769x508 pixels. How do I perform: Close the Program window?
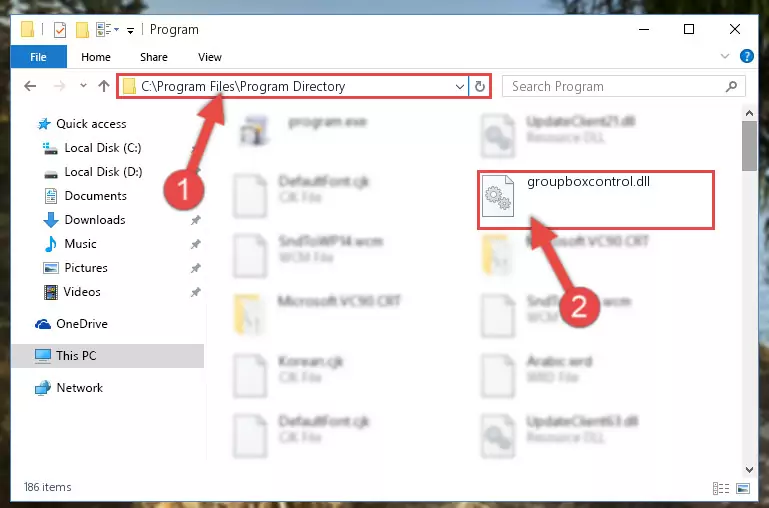pos(735,29)
